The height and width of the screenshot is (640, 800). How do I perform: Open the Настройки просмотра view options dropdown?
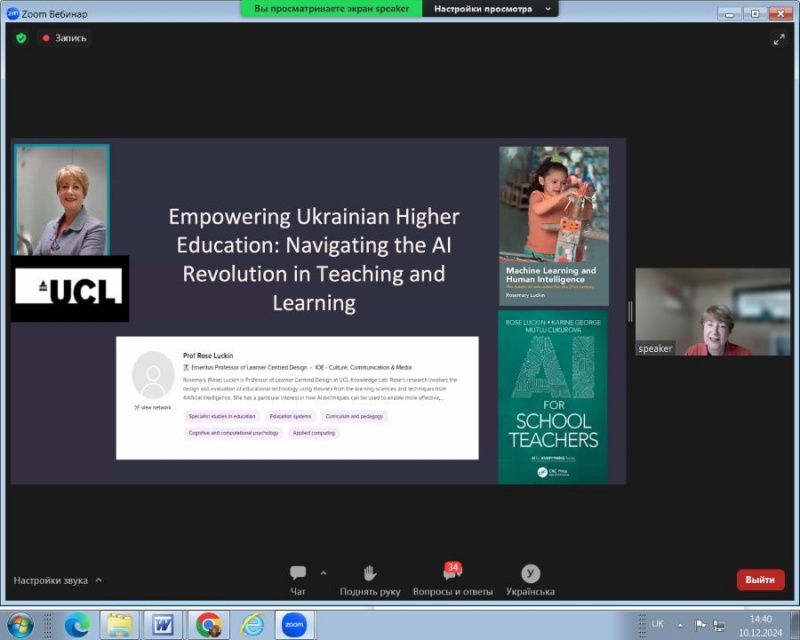[x=491, y=8]
